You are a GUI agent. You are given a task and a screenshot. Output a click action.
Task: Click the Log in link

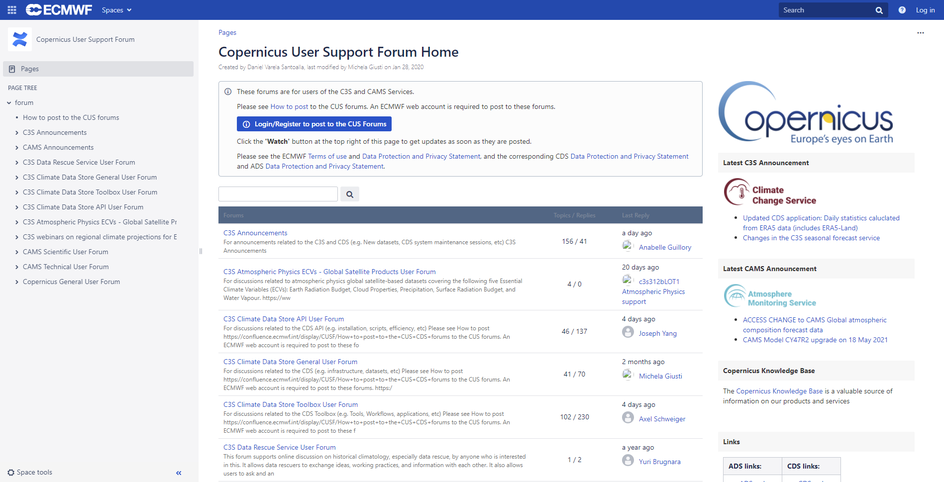point(925,10)
